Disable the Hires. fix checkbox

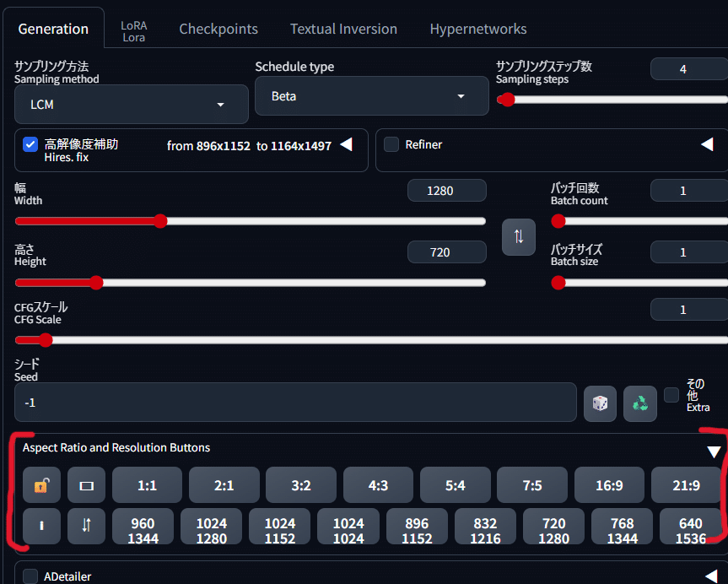point(31,143)
